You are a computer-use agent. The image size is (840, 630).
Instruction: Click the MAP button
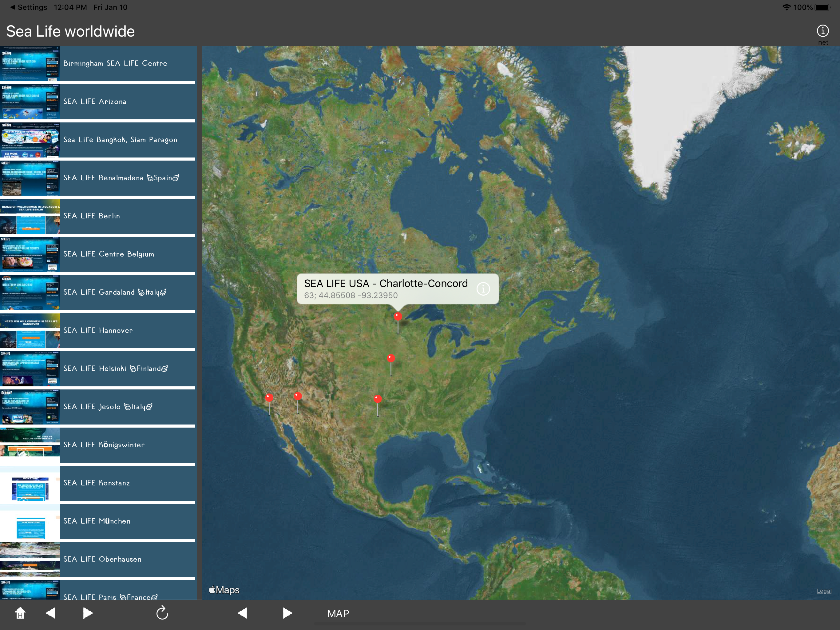(338, 613)
